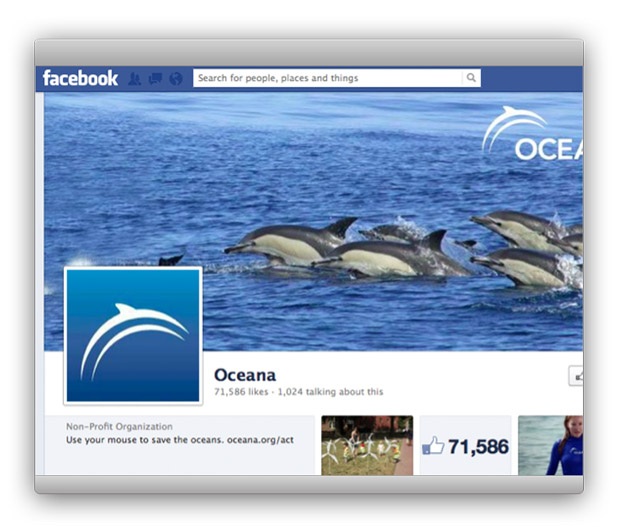The width and height of the screenshot is (620, 527).
Task: Open notifications globe icon
Action: pyautogui.click(x=176, y=79)
